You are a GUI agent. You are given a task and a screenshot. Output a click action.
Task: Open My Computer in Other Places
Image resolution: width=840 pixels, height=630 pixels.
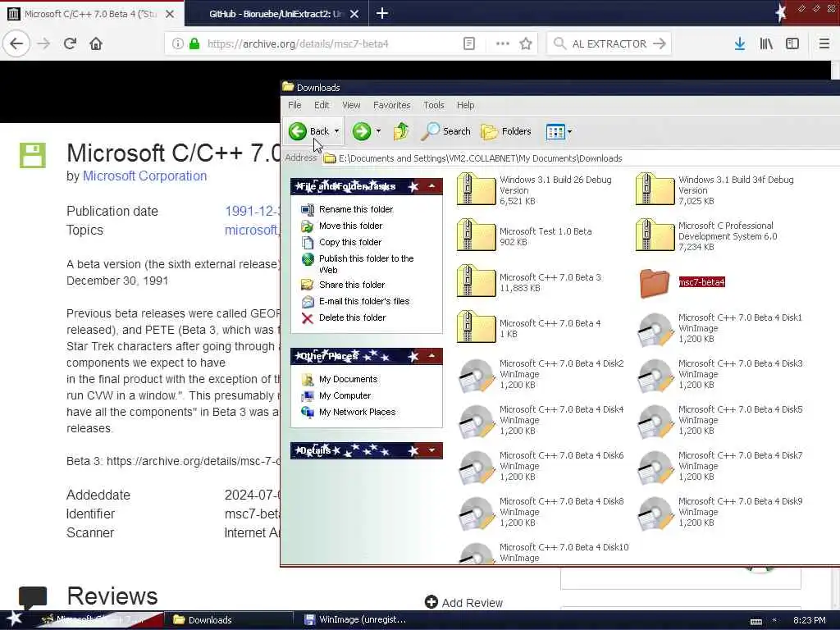pos(345,395)
